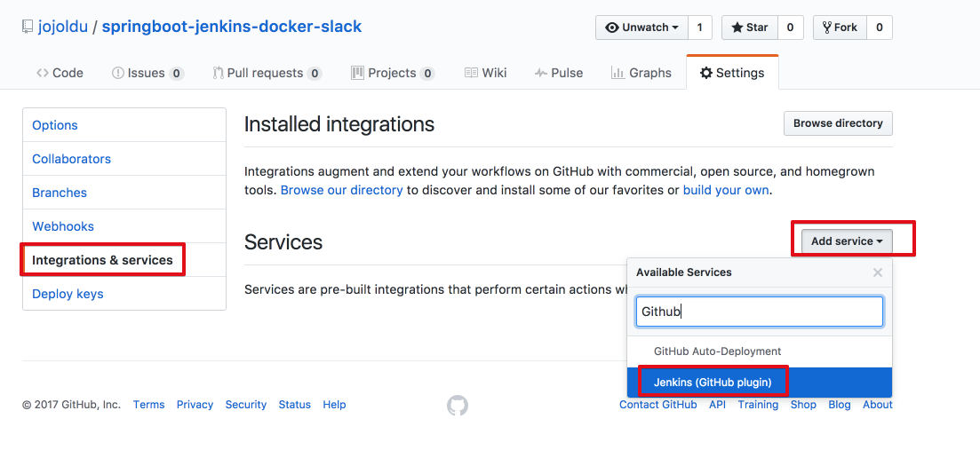Open the Privacy footer link
Screen dimensions: 980x450
(x=195, y=405)
